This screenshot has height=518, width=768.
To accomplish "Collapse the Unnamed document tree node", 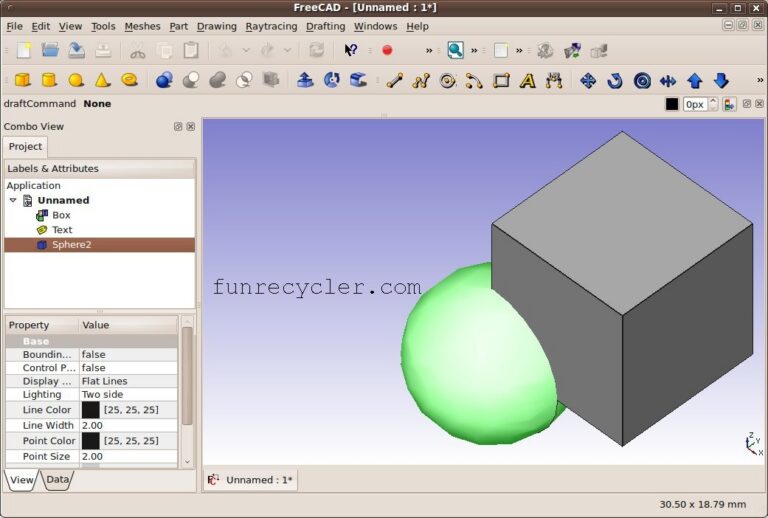I will (x=13, y=200).
